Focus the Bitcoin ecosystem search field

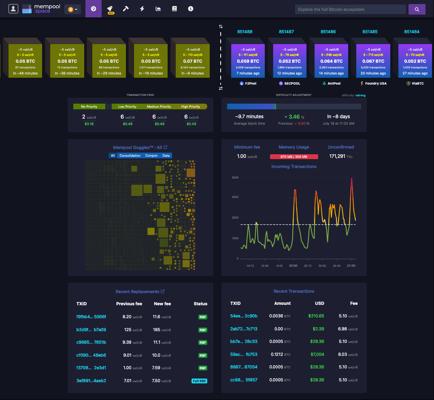point(351,9)
